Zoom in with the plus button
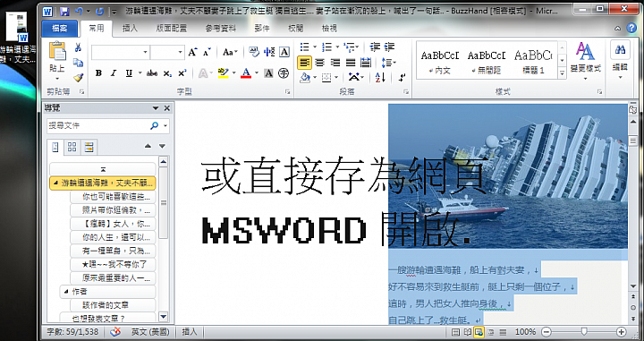Screen dimensions: 644x341 [x=621, y=332]
